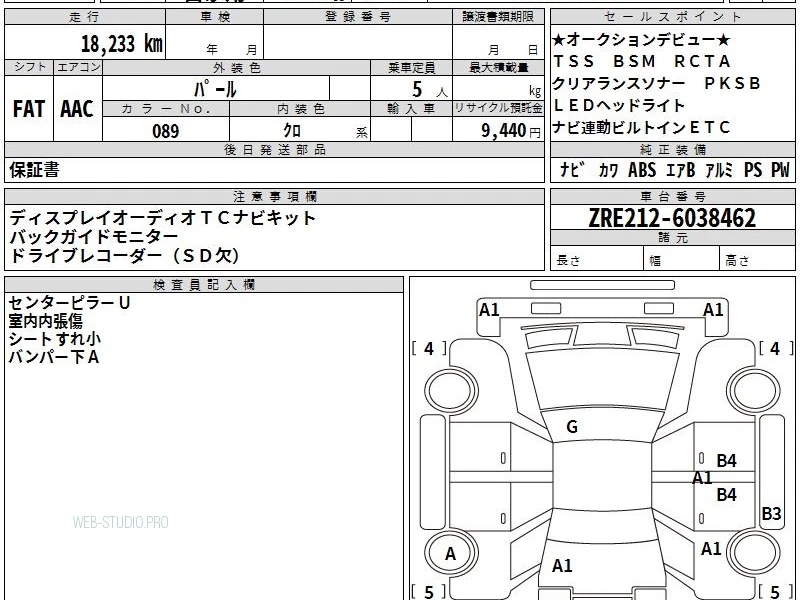Viewport: 800px width, 600px height.
Task: Click the PW equipment label
Action: pyautogui.click(x=780, y=170)
